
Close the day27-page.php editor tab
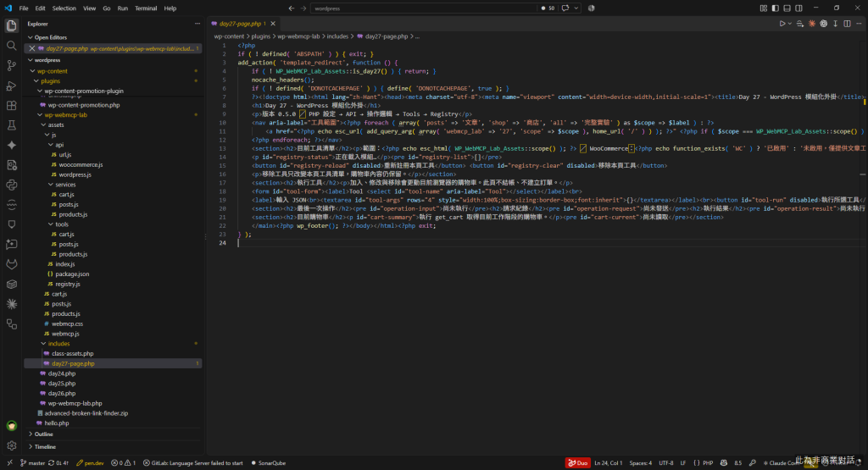coord(273,24)
